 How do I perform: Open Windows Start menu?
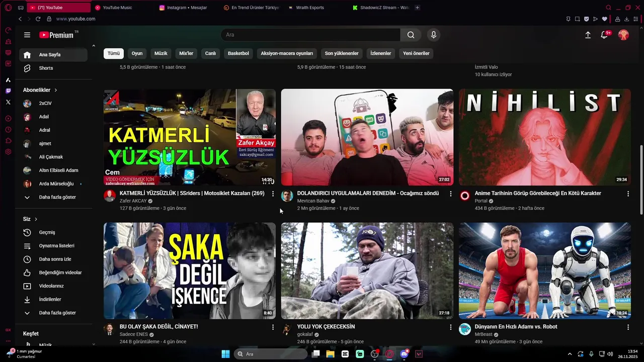(x=225, y=354)
